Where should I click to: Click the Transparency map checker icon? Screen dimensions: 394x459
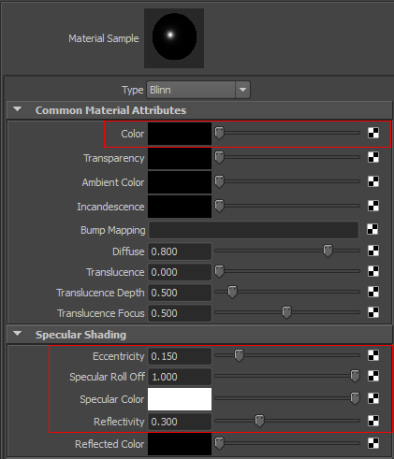click(373, 157)
